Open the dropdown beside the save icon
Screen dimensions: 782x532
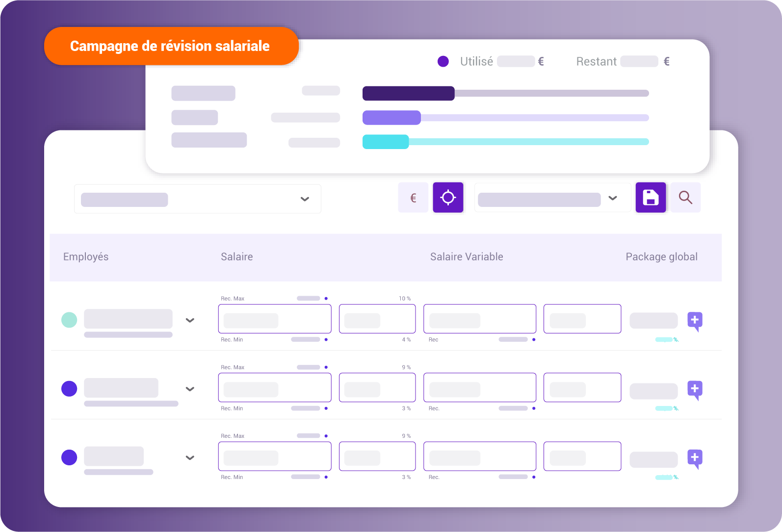coord(552,198)
